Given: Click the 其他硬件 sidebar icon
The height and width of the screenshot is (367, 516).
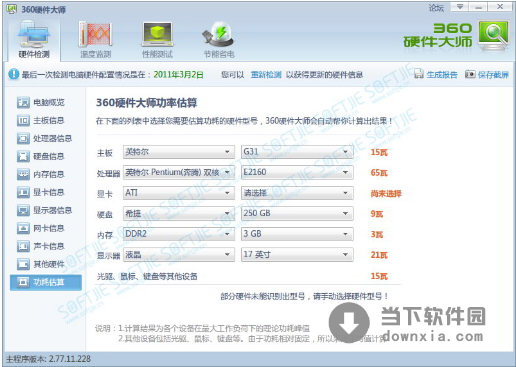Looking at the screenshot, I should 23,264.
